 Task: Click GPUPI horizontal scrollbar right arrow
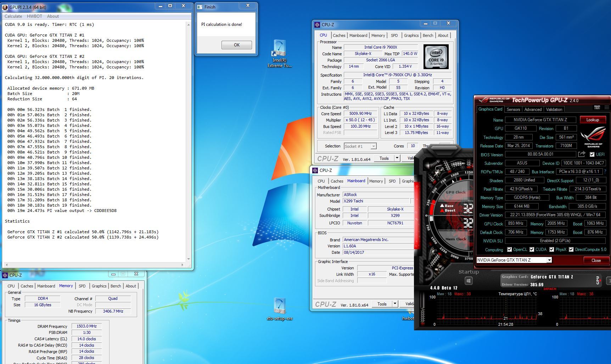pyautogui.click(x=182, y=265)
